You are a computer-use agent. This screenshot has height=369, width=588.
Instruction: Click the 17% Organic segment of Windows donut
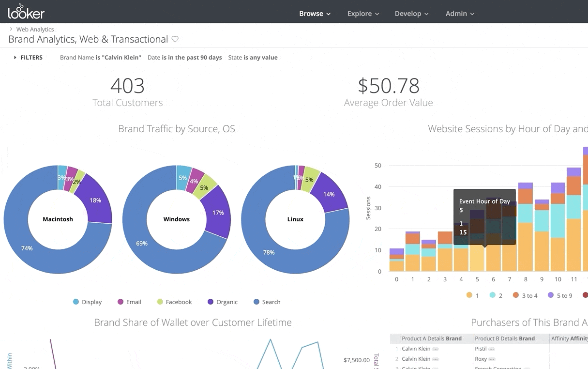[x=218, y=212]
